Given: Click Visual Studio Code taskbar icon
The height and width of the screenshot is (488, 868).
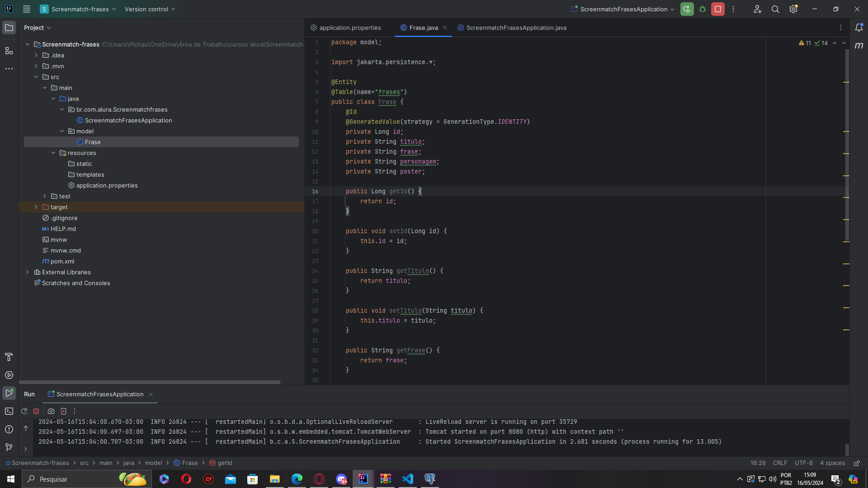Looking at the screenshot, I should click(407, 479).
